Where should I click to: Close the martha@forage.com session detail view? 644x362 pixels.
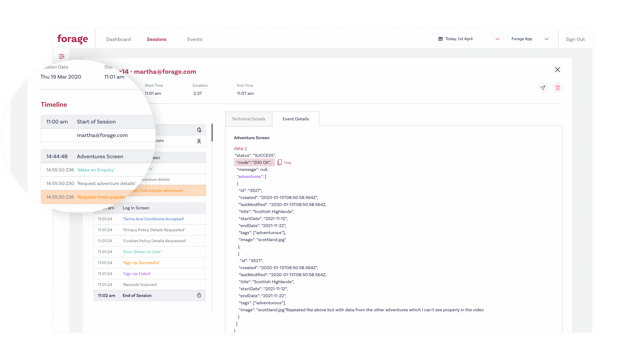point(557,70)
